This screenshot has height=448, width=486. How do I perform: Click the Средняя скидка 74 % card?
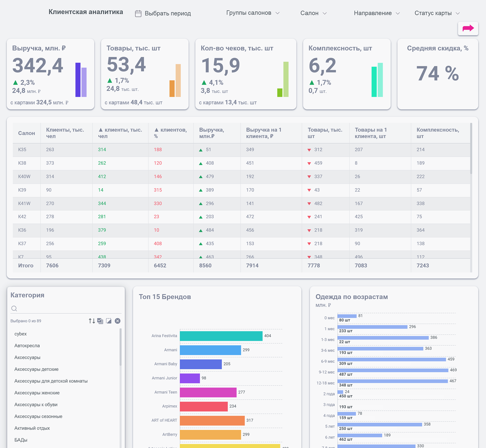438,74
